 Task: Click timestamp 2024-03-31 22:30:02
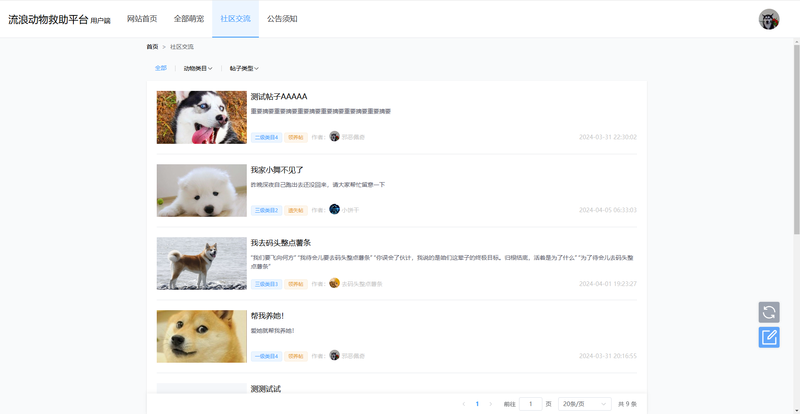pos(608,137)
